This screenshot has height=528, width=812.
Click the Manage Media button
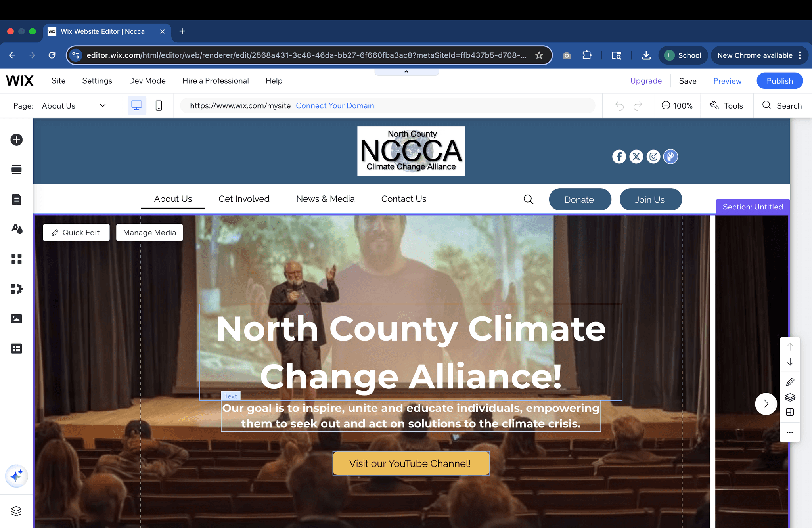[x=149, y=233]
